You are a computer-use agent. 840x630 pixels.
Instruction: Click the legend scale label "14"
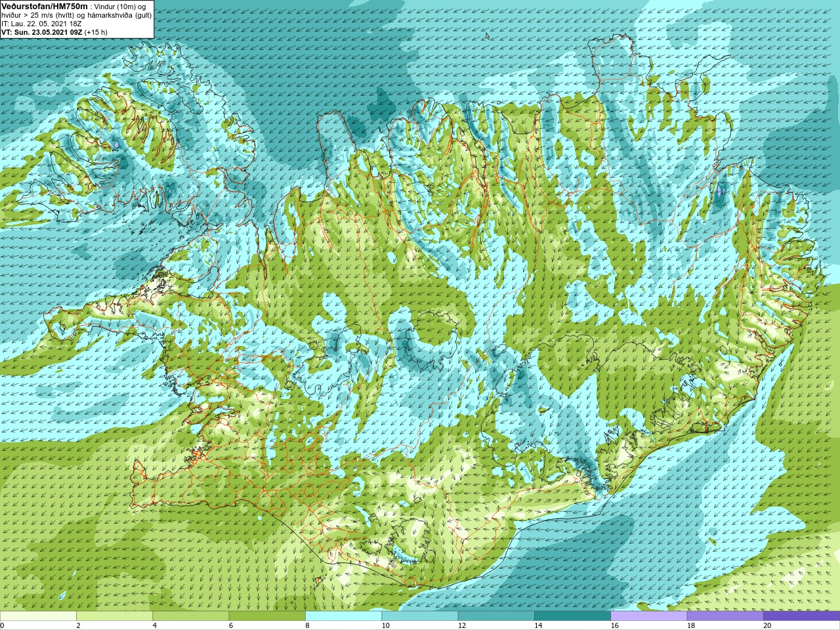(538, 625)
